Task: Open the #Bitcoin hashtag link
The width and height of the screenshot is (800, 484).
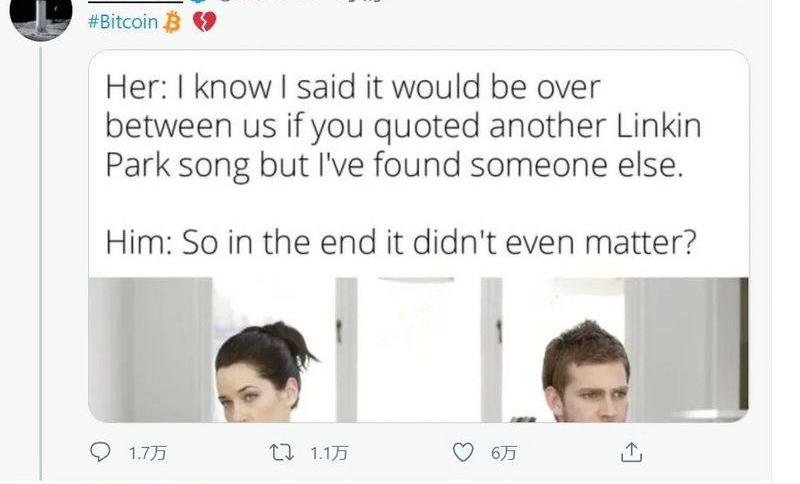Action: (123, 22)
